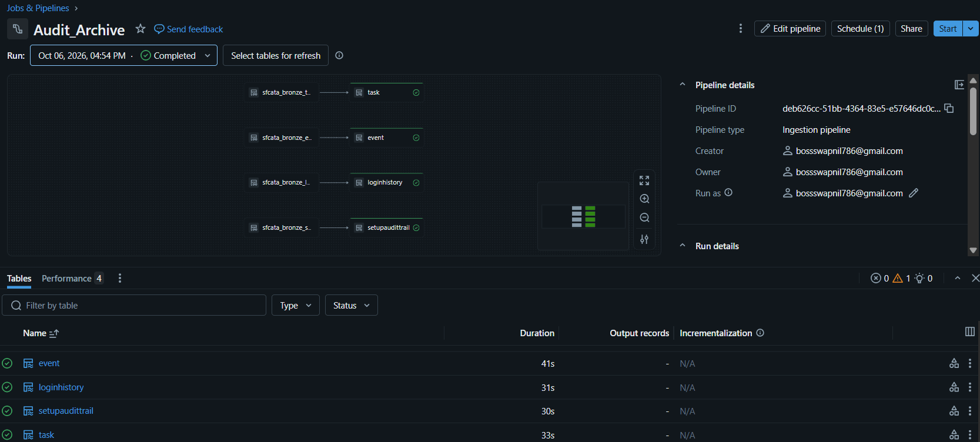Open info icon next to Select tables for refresh
Screen dimensions: 980x442
pyautogui.click(x=339, y=55)
